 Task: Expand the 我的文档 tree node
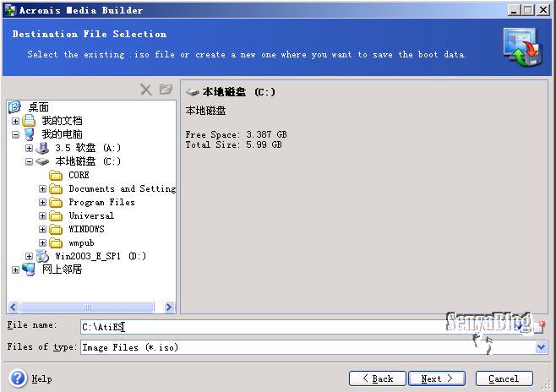click(15, 121)
